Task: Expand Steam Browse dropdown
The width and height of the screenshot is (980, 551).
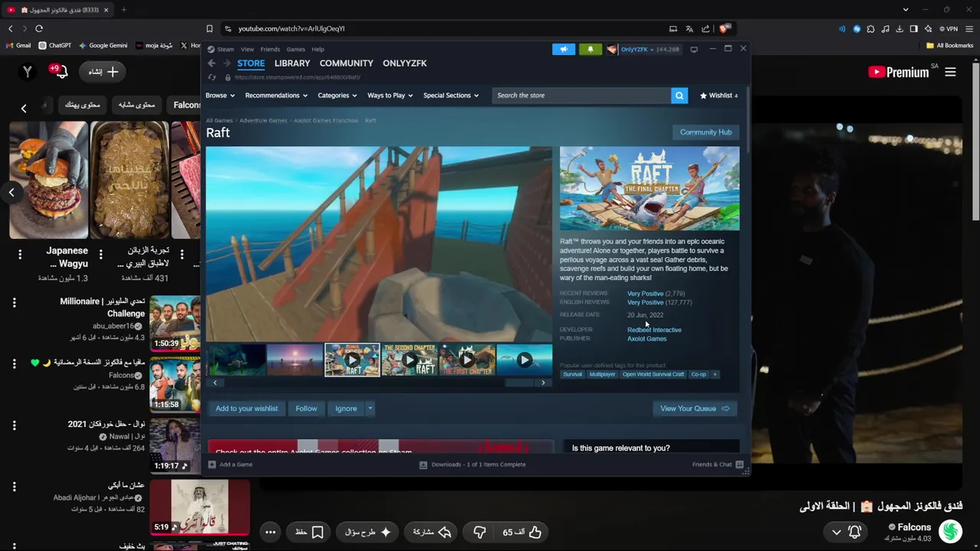Action: (x=220, y=96)
